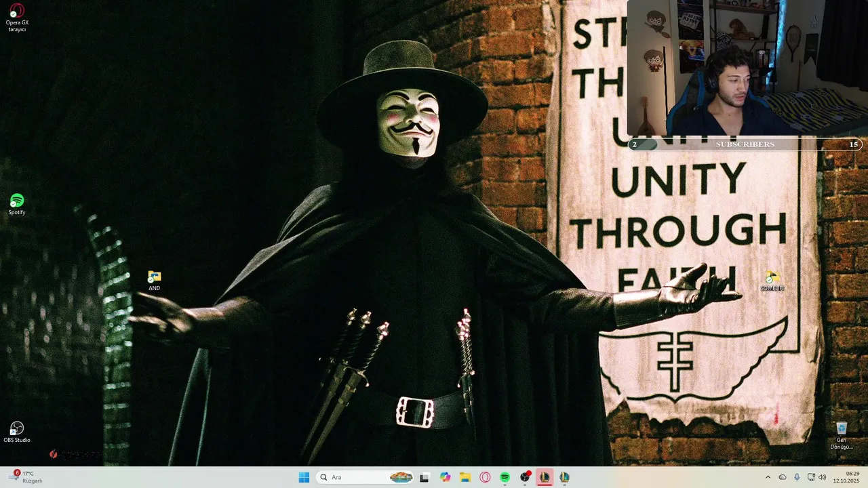868x488 pixels.
Task: Open Opera browser from the taskbar
Action: click(485, 477)
